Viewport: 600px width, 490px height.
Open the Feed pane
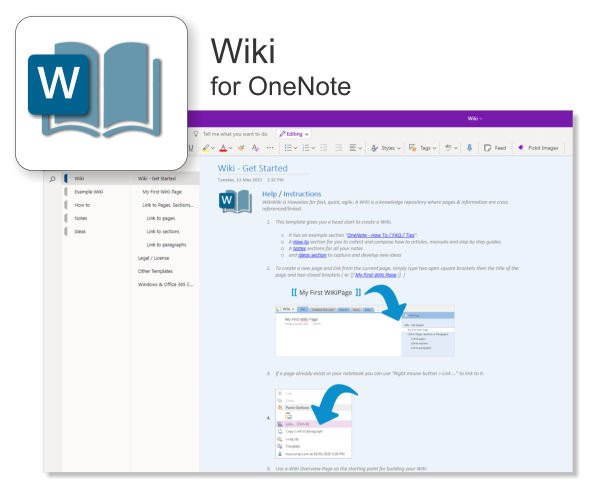tap(495, 148)
